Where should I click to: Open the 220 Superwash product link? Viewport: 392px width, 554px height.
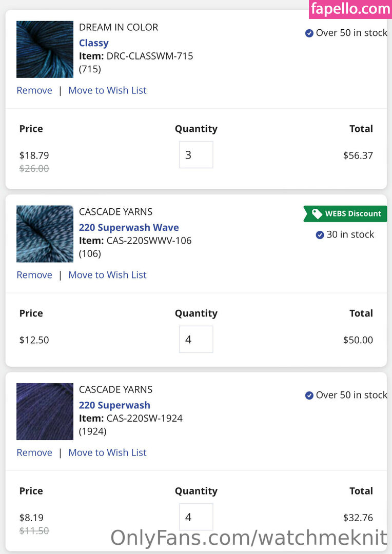114,405
